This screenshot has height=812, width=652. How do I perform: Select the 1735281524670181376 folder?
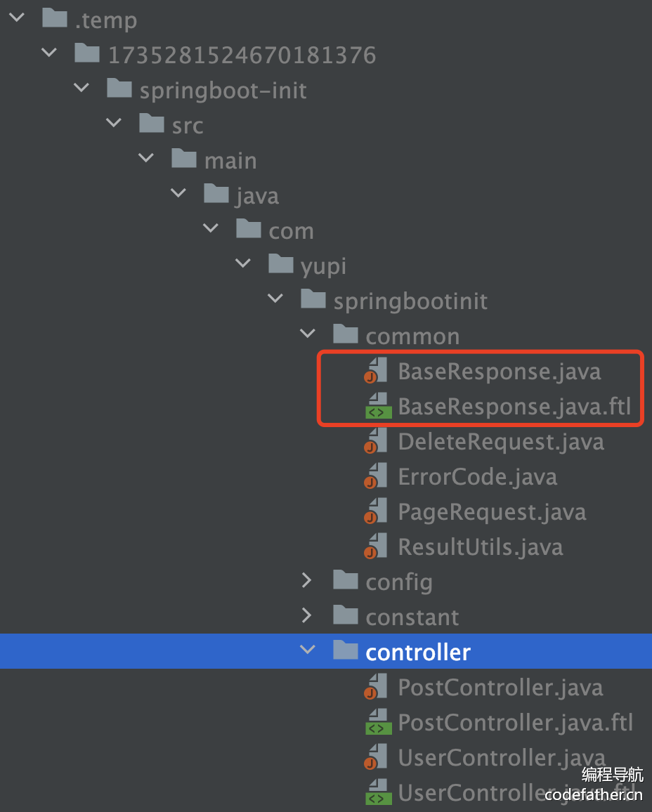point(241,55)
